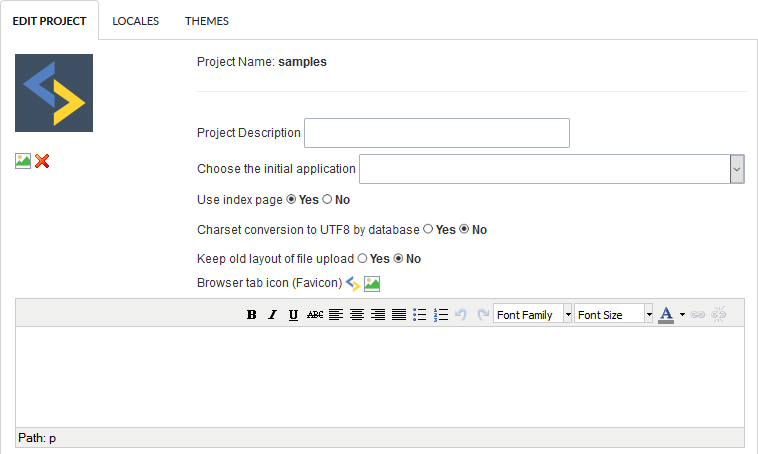The height and width of the screenshot is (454, 758).
Task: Open the Themes tab
Action: pos(206,21)
